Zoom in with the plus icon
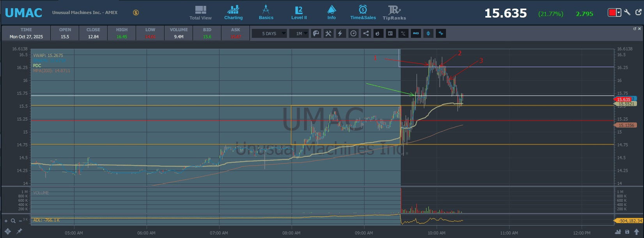The image size is (644, 238). pyautogui.click(x=6, y=221)
